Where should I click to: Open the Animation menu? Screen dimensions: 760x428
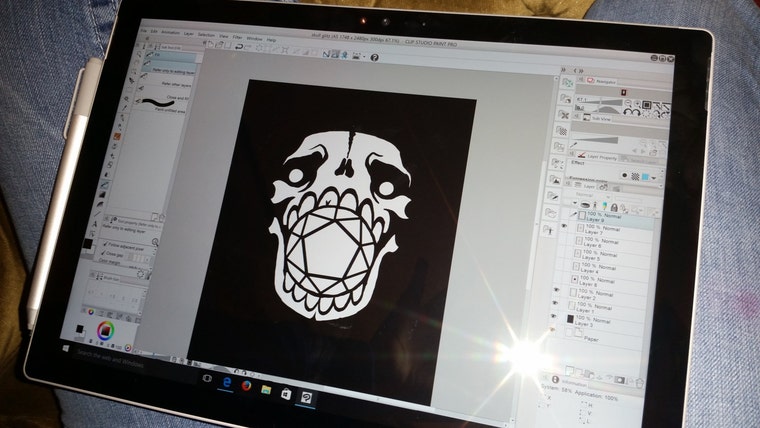[x=170, y=32]
